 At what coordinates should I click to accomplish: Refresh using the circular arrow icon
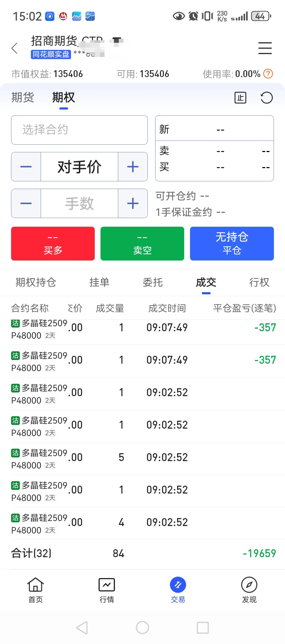[267, 98]
